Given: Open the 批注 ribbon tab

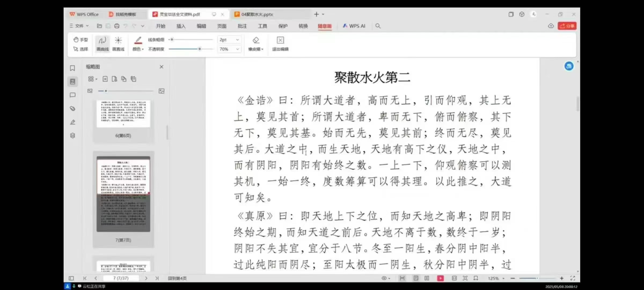Looking at the screenshot, I should [x=242, y=26].
